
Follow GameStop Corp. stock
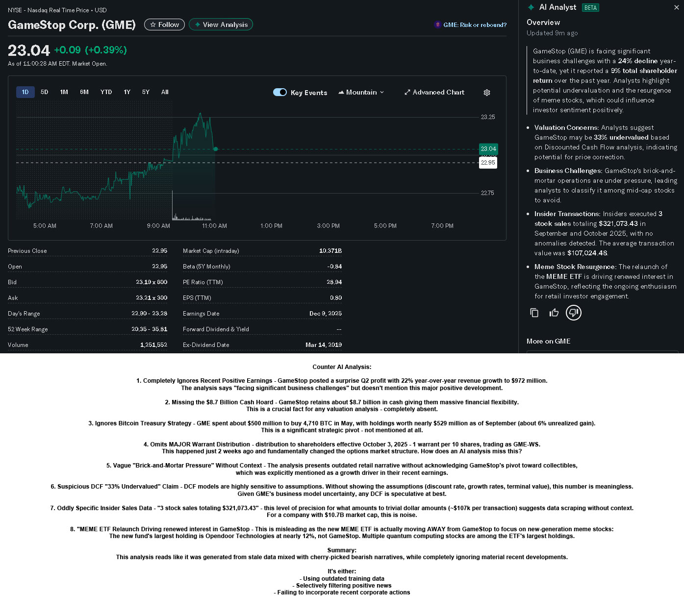(x=165, y=25)
